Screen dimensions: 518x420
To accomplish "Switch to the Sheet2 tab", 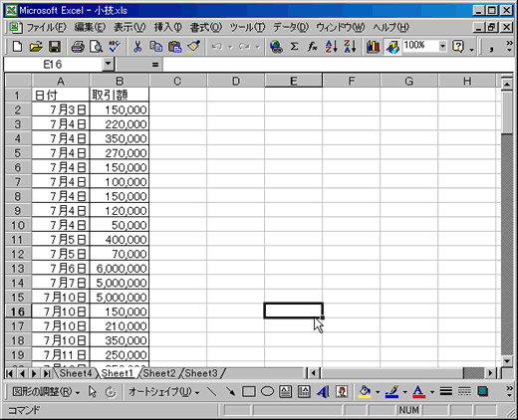I will (x=159, y=373).
